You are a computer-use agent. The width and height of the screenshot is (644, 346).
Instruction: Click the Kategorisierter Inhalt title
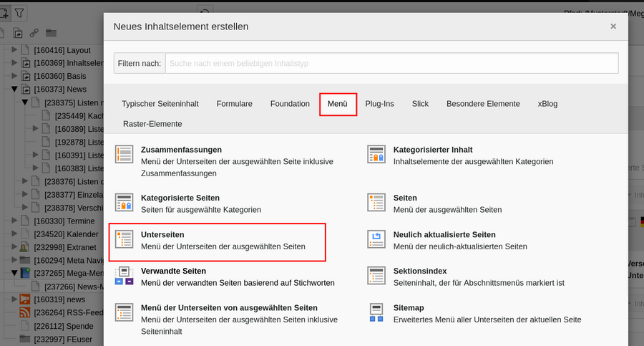pos(433,150)
